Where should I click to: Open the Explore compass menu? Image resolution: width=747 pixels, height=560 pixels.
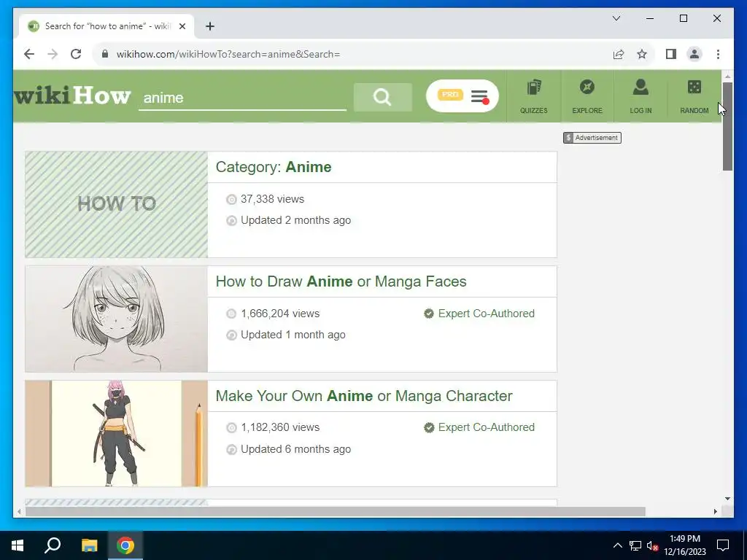click(587, 97)
